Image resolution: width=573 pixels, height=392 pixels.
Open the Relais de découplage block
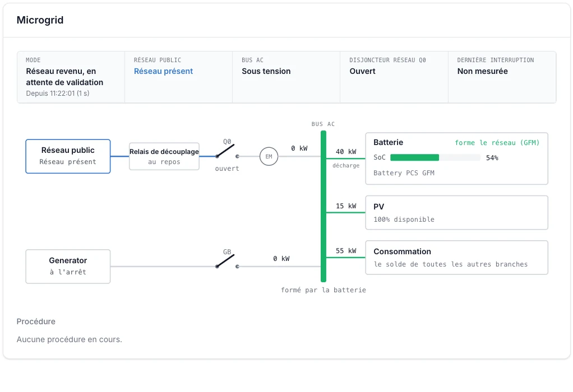[164, 156]
